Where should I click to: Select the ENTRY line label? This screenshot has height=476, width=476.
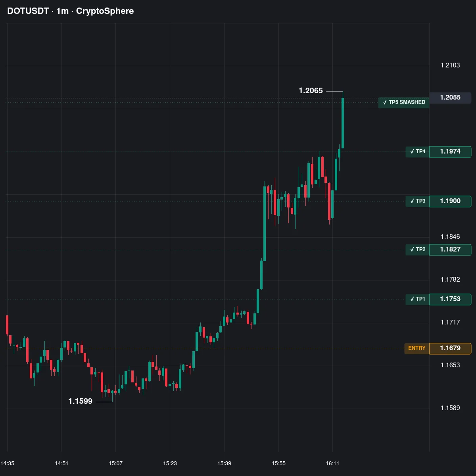tap(416, 348)
